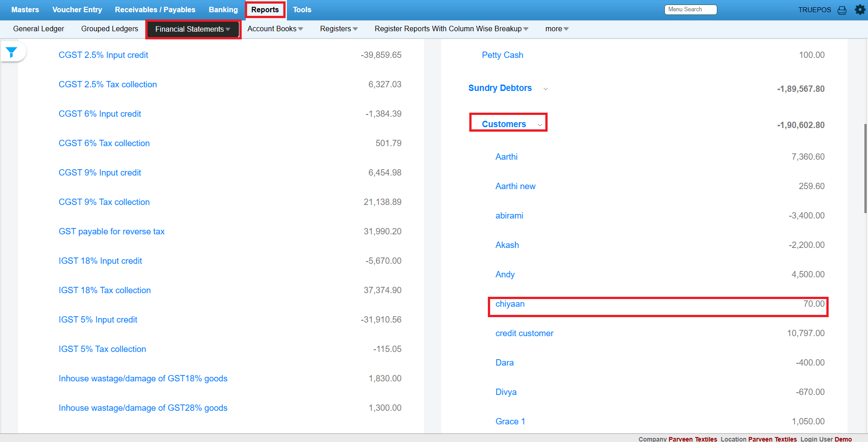Switch to the General Ledger tab

pos(39,29)
